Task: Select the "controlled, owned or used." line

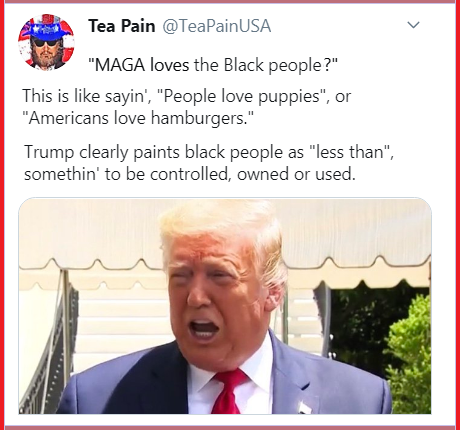Action: [190, 174]
